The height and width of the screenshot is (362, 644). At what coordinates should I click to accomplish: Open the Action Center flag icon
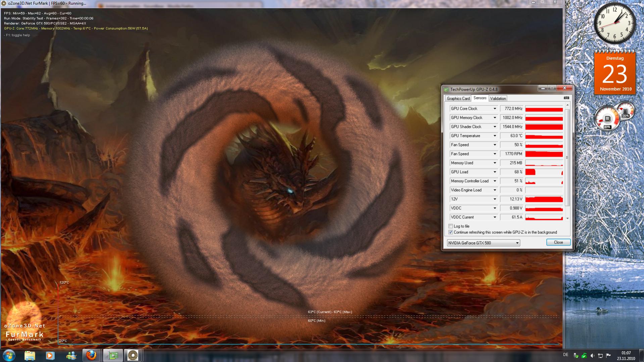[608, 356]
